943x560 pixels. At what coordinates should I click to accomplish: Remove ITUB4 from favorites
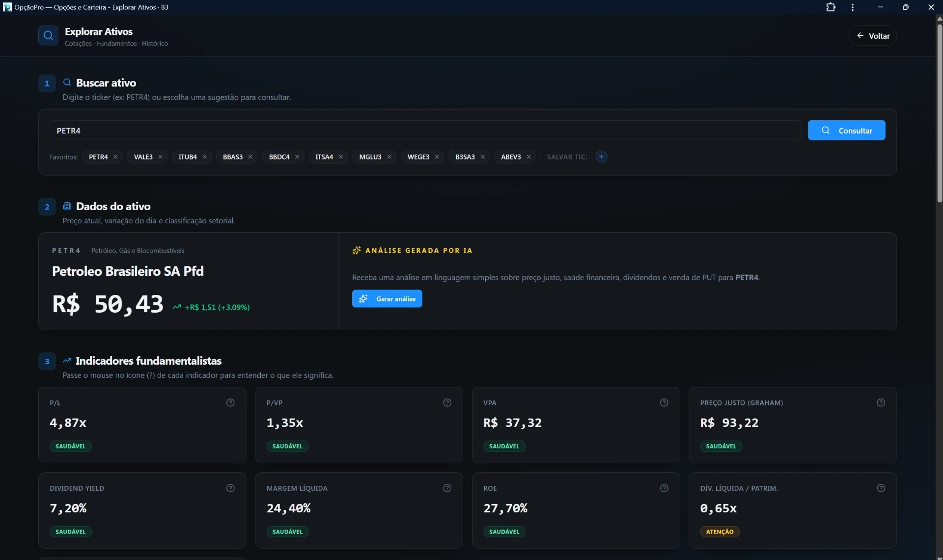(205, 157)
